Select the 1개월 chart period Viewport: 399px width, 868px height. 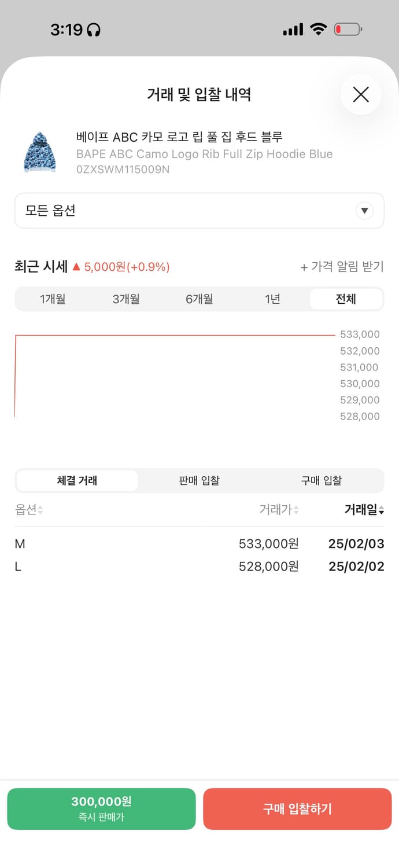point(52,299)
